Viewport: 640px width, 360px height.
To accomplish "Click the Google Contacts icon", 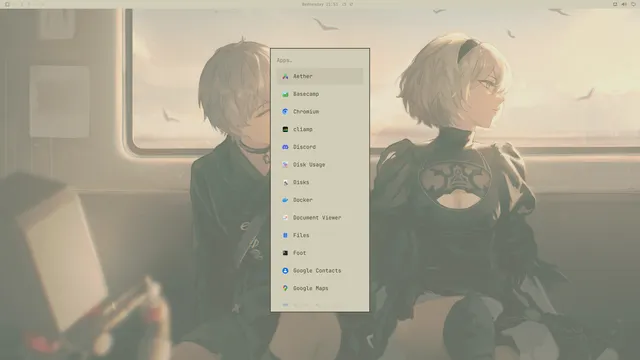I will coord(285,271).
